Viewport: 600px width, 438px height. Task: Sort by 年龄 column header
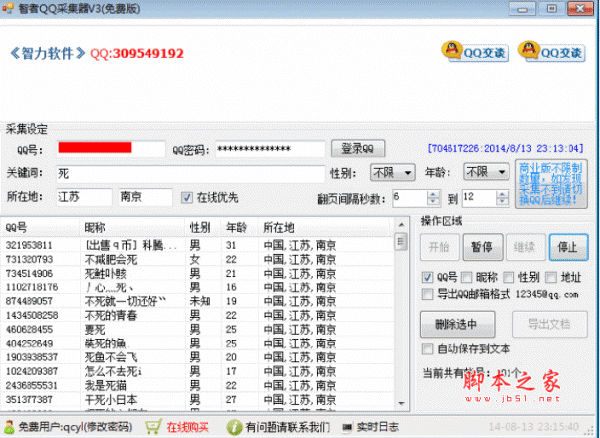[x=240, y=228]
